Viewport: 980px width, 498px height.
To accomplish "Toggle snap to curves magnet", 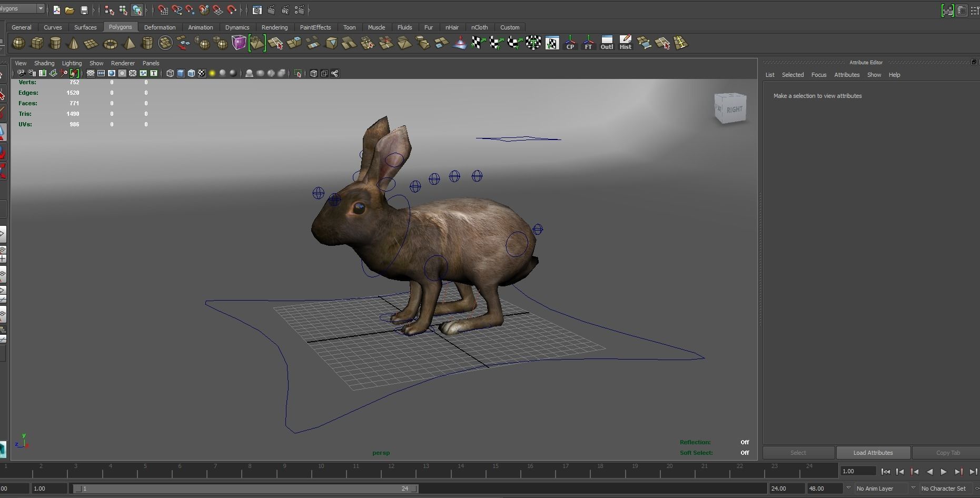I will [x=176, y=10].
